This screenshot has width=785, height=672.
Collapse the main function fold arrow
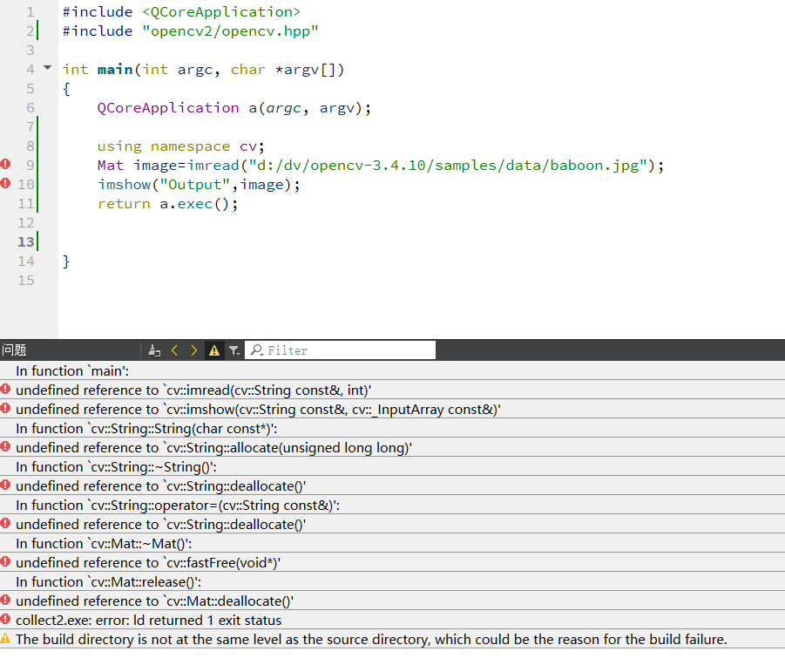(48, 68)
